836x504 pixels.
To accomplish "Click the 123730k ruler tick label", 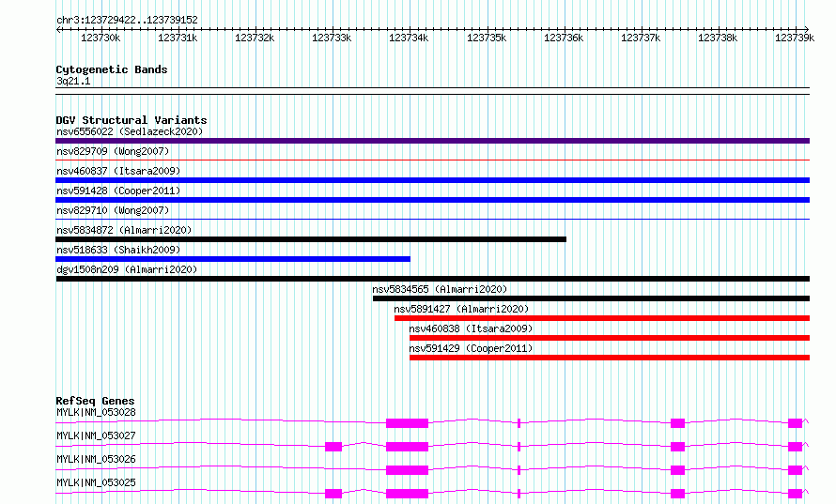I will click(101, 38).
